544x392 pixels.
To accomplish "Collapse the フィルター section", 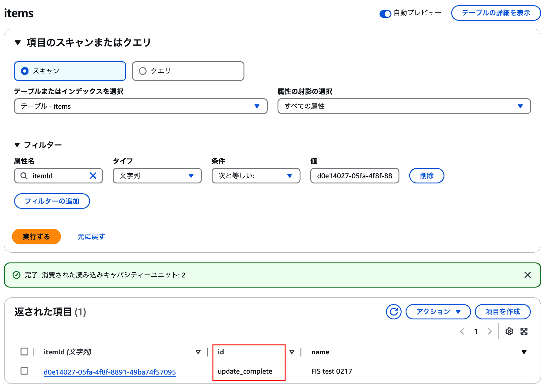I will (17, 145).
